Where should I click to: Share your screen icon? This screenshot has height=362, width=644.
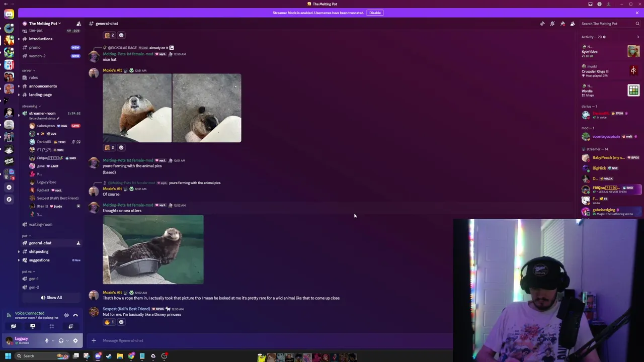33,326
